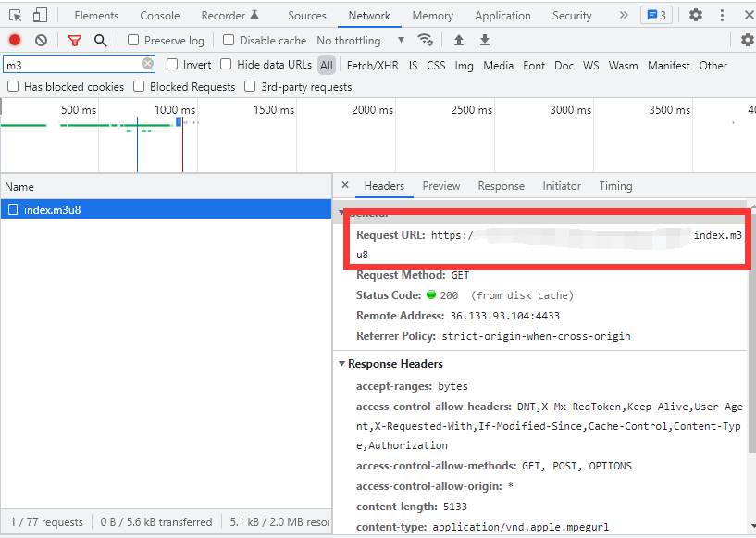756x538 pixels.
Task: Filter by Font requests
Action: point(534,65)
